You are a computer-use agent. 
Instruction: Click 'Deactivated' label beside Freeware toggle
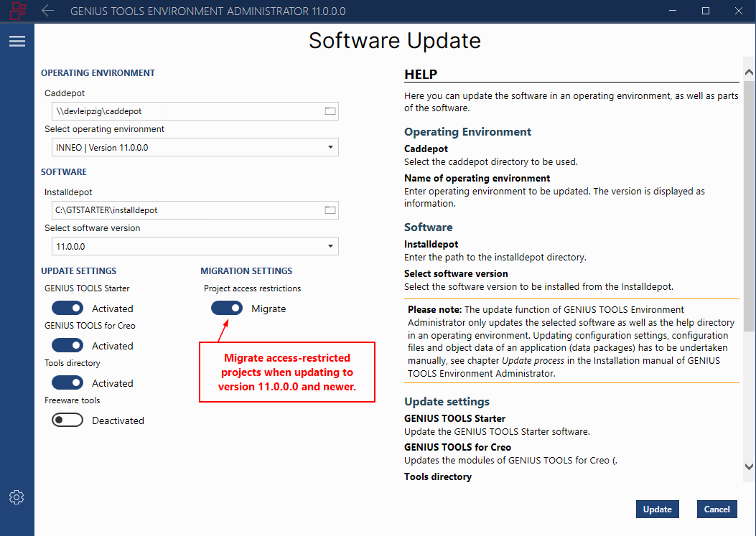tap(118, 420)
